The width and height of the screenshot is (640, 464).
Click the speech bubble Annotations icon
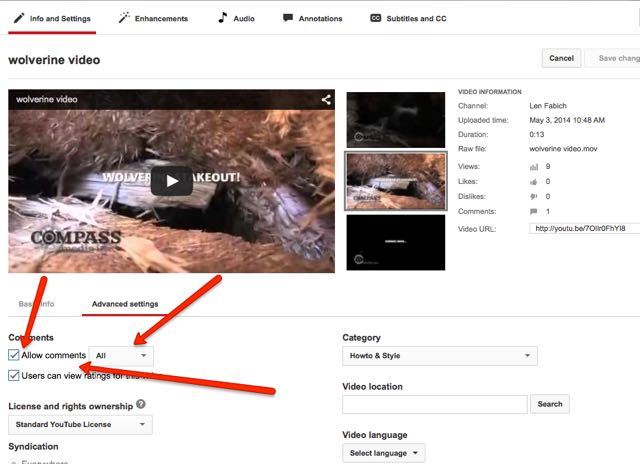coord(288,18)
